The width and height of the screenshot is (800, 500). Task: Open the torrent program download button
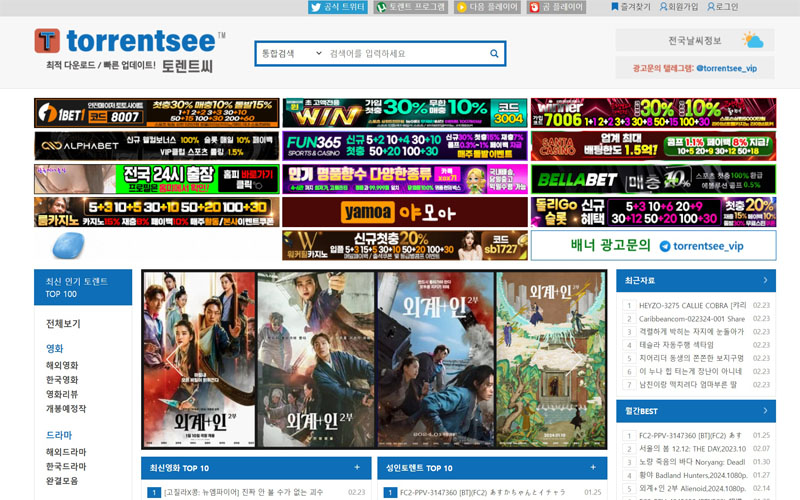coord(411,7)
